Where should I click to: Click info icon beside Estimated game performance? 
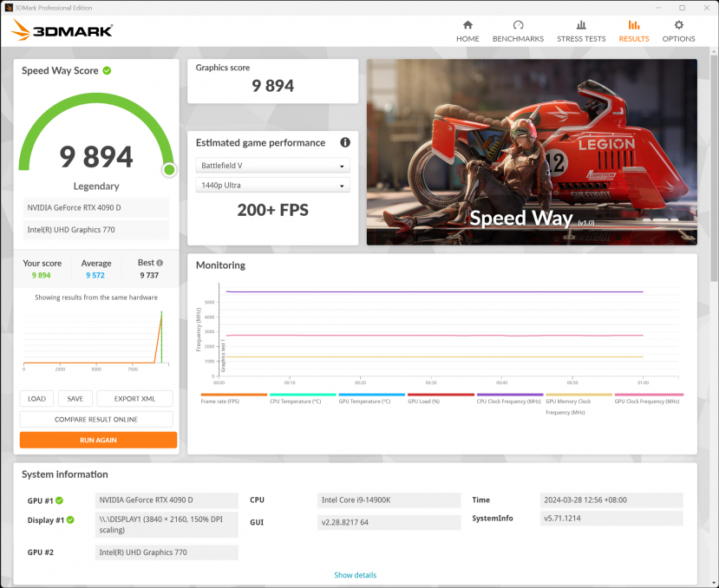(345, 142)
